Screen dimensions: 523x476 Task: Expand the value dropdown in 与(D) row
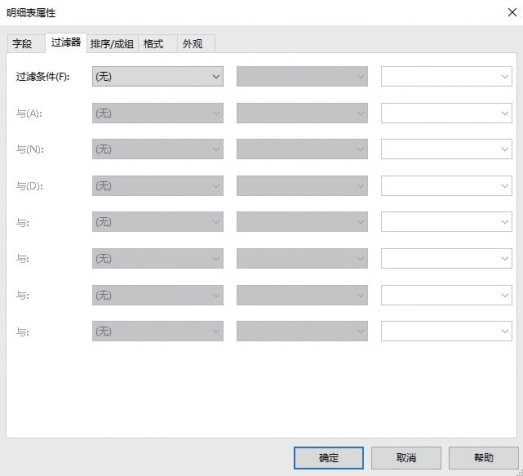coord(446,186)
